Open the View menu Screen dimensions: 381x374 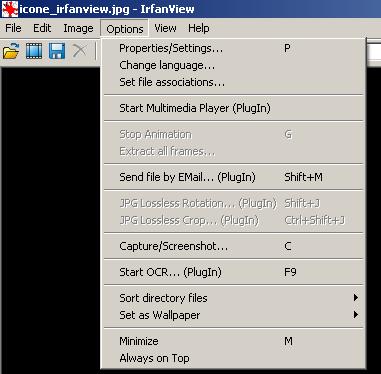pyautogui.click(x=165, y=28)
